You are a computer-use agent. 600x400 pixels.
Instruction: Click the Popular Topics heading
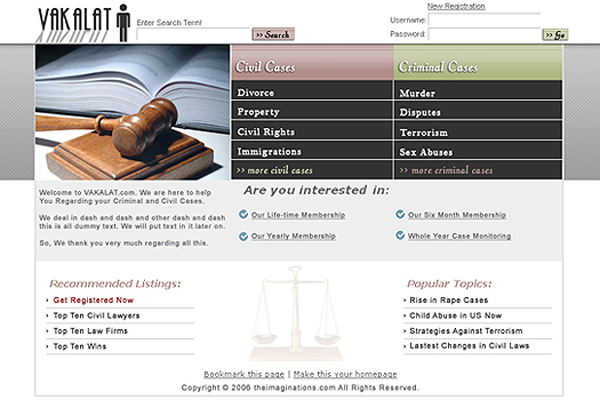(x=449, y=284)
